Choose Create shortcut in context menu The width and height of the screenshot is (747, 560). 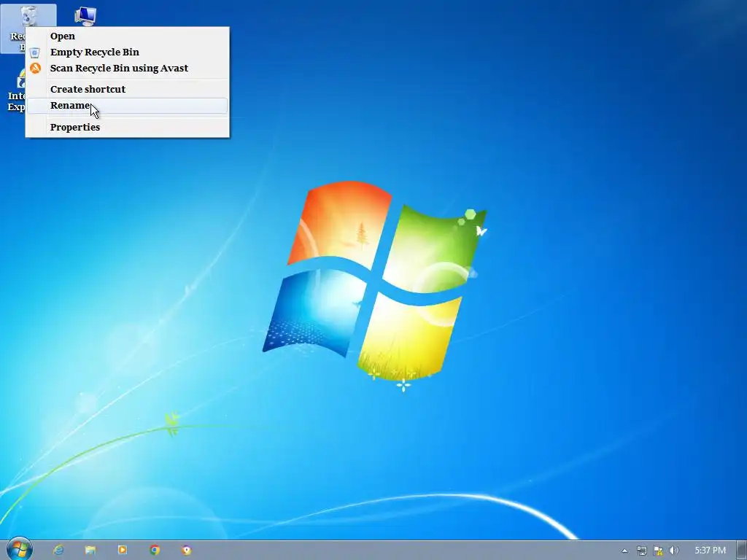pos(127,90)
